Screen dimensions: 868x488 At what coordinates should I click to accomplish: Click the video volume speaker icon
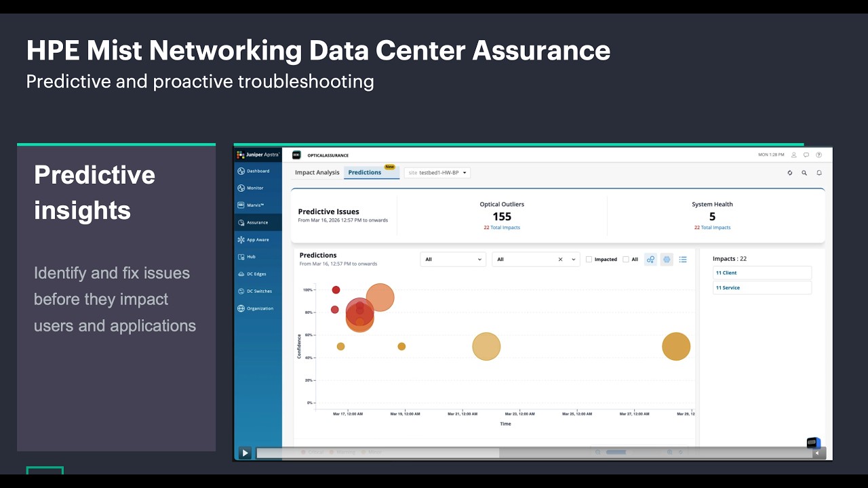tap(816, 453)
